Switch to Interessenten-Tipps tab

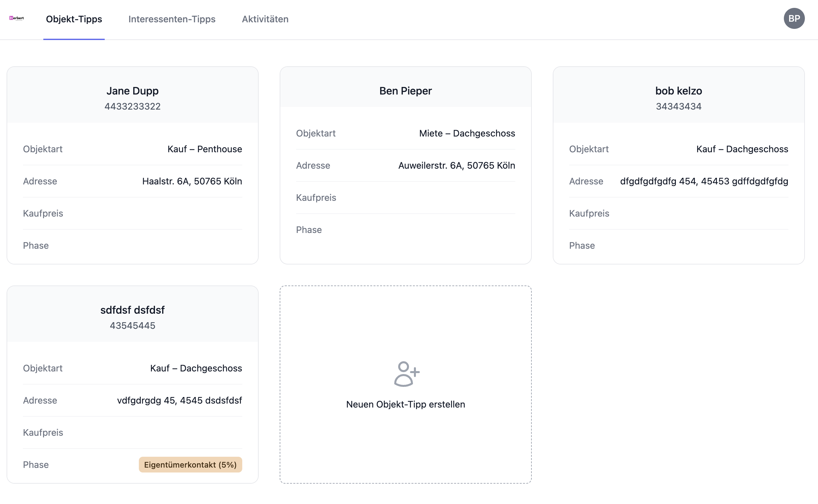[x=172, y=19]
